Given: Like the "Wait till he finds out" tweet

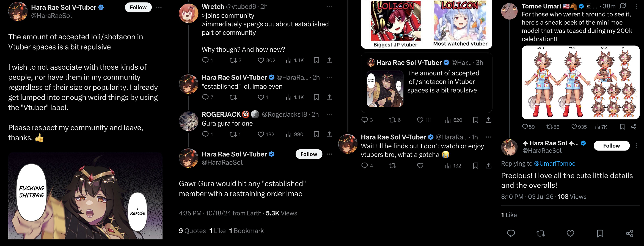Looking at the screenshot, I should coord(420,166).
